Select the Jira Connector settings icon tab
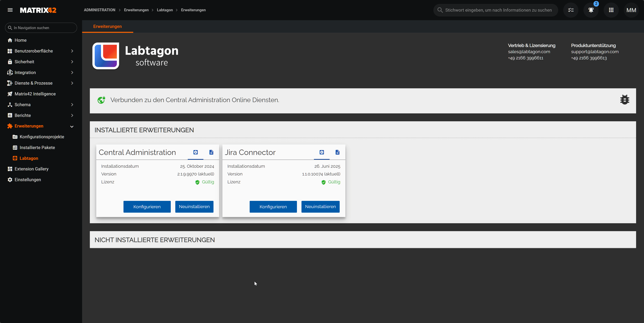The image size is (644, 323). click(x=321, y=152)
